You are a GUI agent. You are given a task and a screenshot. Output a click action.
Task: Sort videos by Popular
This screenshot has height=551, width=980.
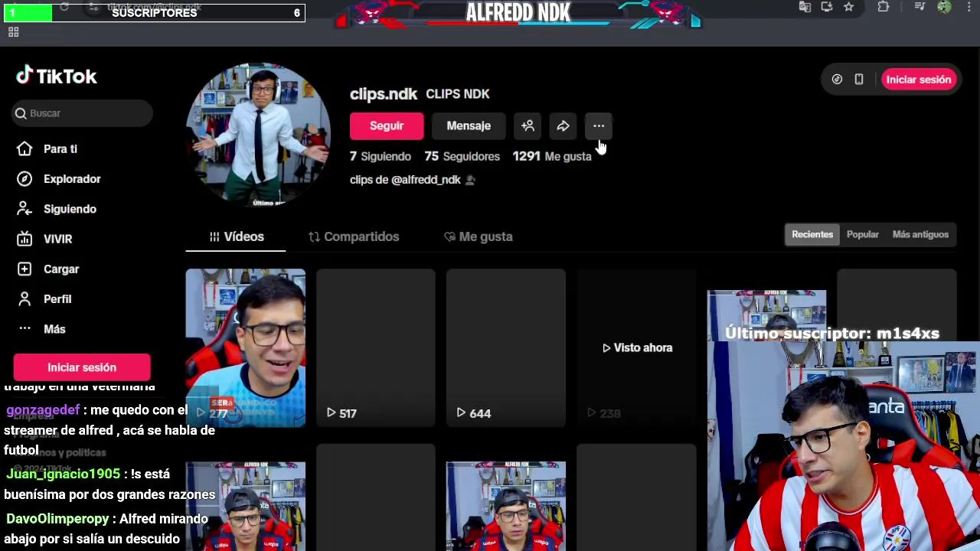point(863,234)
